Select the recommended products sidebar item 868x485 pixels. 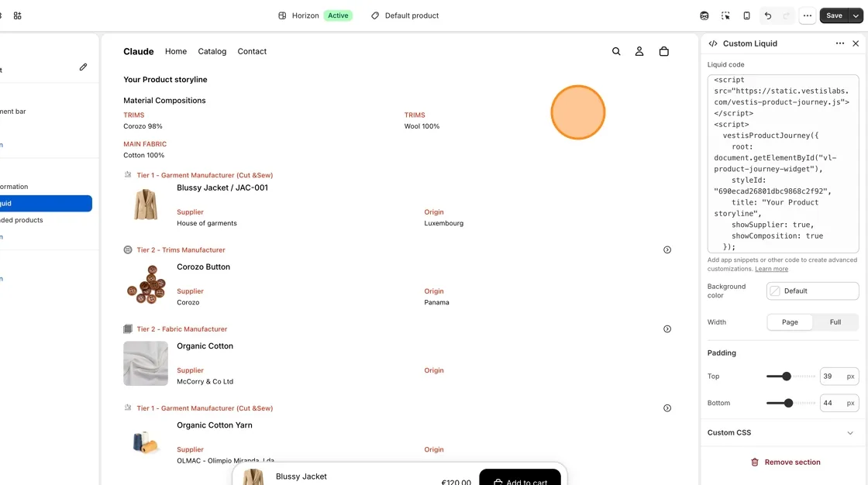22,220
